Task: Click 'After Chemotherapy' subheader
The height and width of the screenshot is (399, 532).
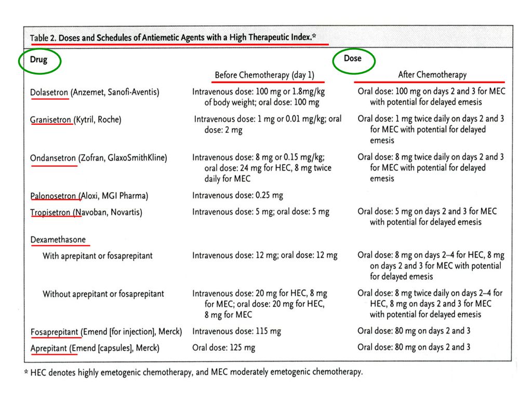Action: click(432, 75)
